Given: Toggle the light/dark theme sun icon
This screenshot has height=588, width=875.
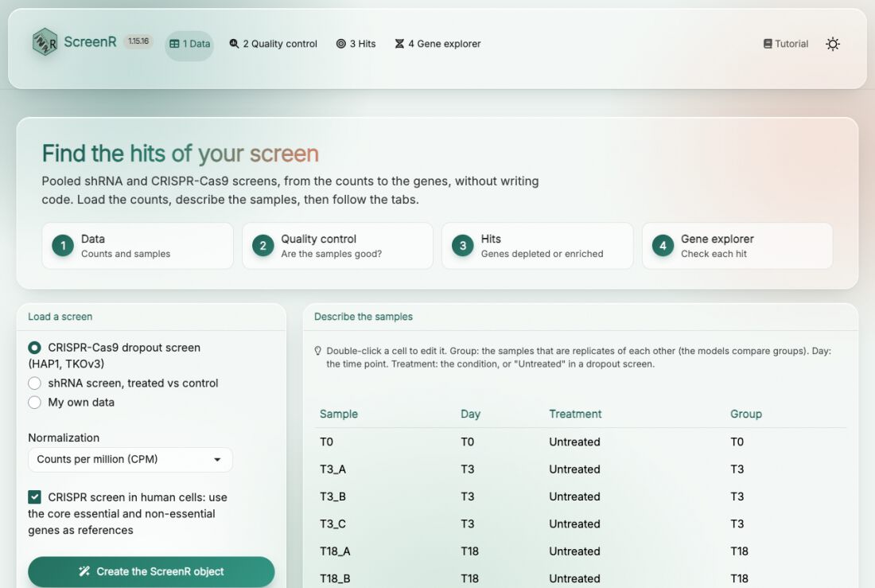Looking at the screenshot, I should tap(833, 44).
